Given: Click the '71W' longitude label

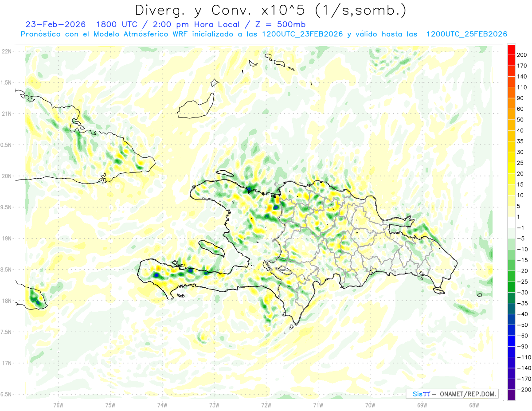Looking at the screenshot, I should point(318,405).
